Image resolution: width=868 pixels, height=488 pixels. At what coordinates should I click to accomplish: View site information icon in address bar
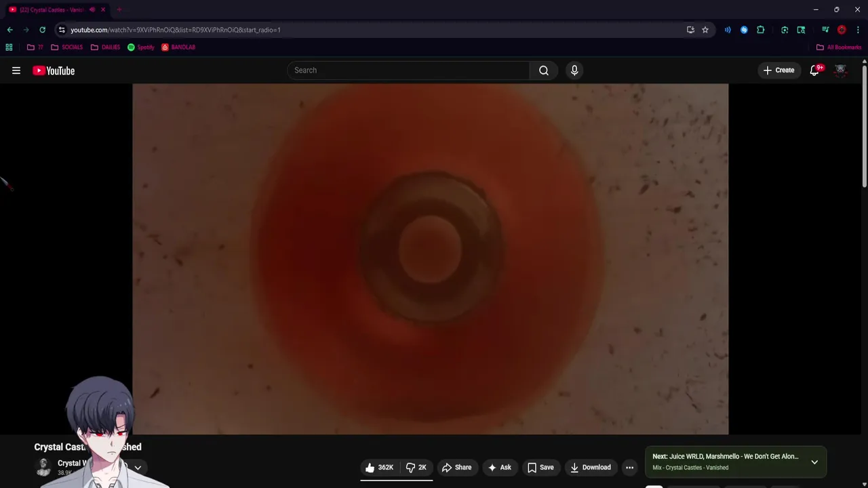click(x=62, y=30)
